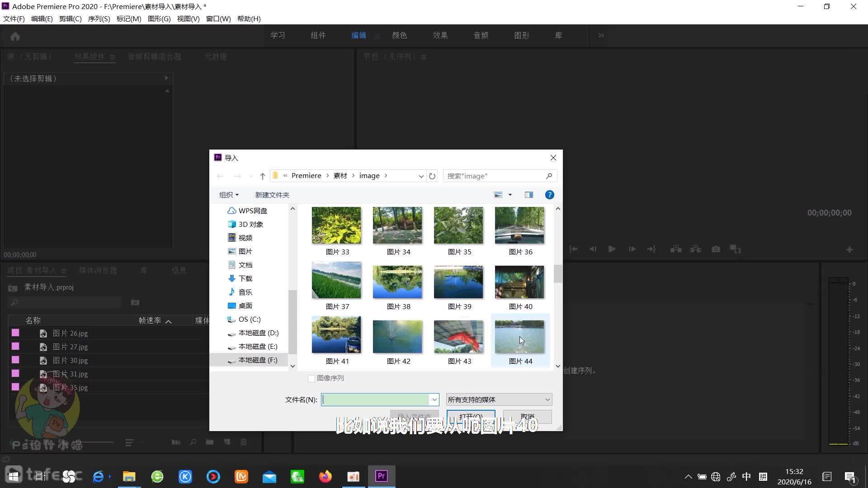
Task: Click the Lift button in Program monitor
Action: click(676, 249)
